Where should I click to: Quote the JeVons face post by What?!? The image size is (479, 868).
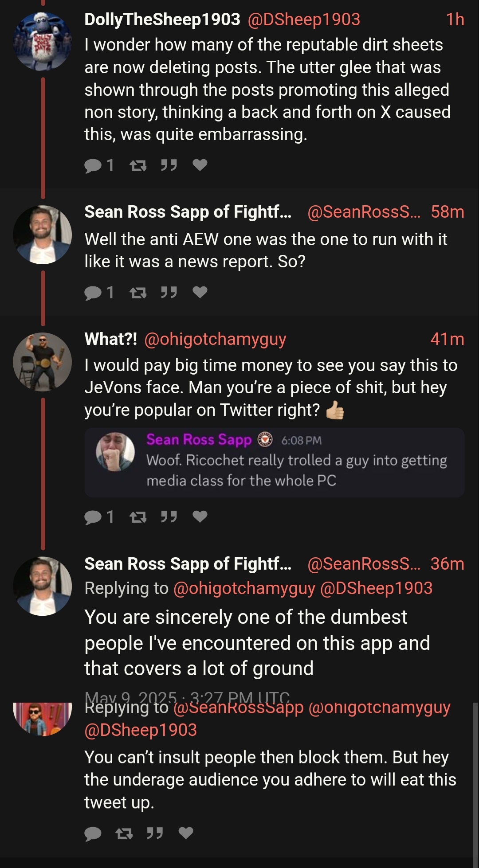click(x=169, y=517)
